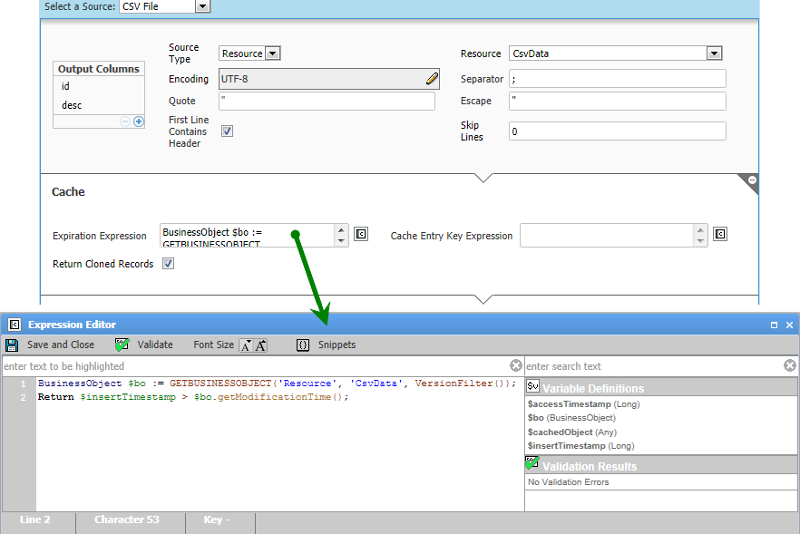This screenshot has height=534, width=800.
Task: Toggle First Line Contains Header checkbox
Action: pos(227,131)
